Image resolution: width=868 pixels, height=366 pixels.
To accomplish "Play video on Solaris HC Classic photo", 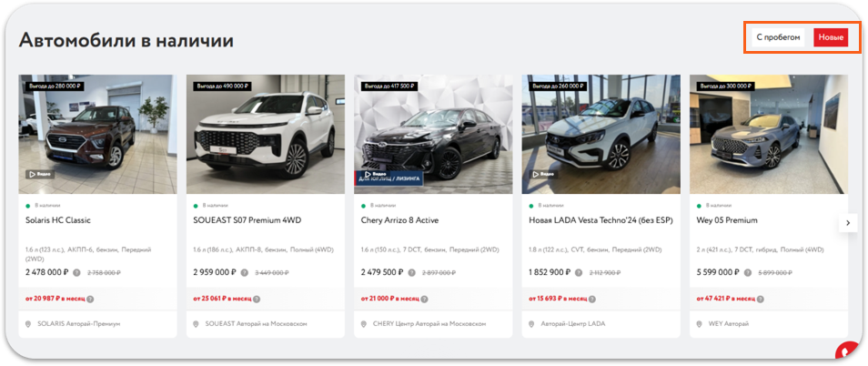I will click(40, 175).
